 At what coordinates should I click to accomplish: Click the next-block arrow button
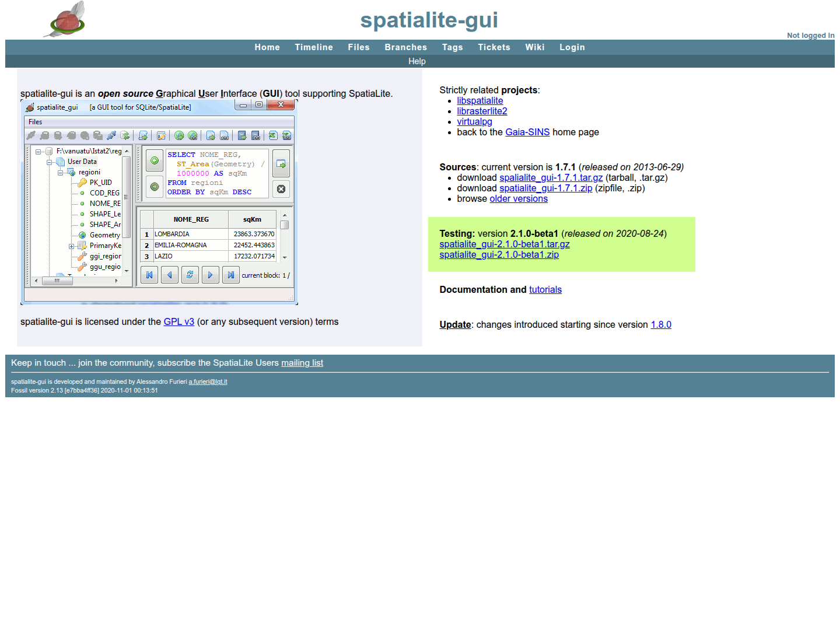pyautogui.click(x=211, y=275)
